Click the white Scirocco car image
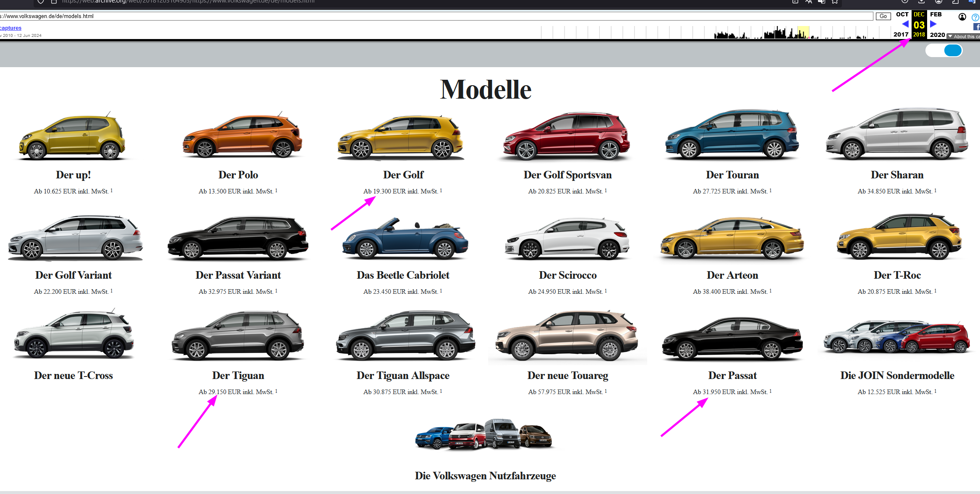This screenshot has height=494, width=980. point(567,238)
